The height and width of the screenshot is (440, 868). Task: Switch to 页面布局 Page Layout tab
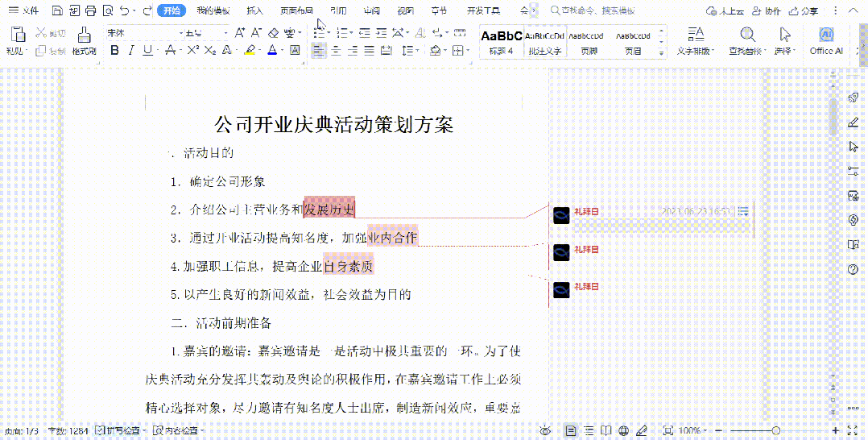coord(296,10)
